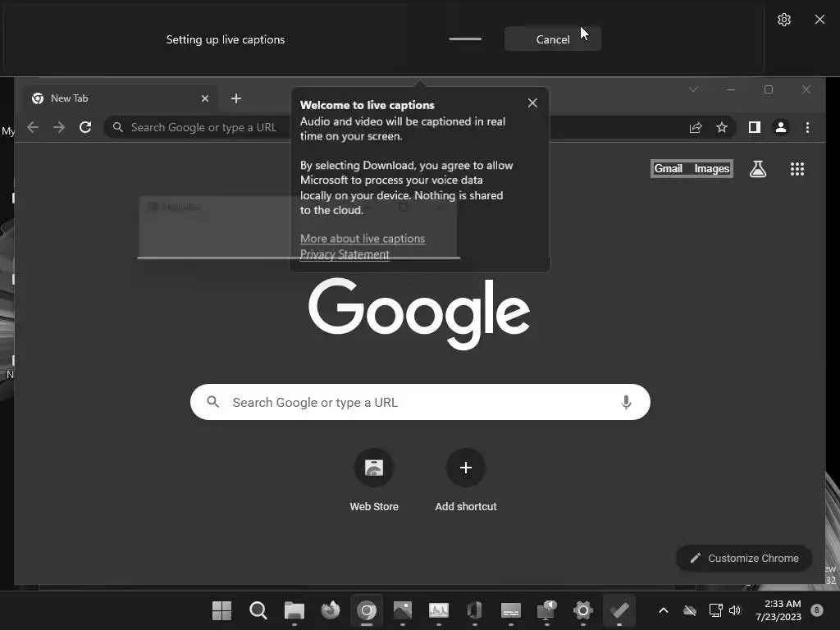Viewport: 840px width, 630px height.
Task: Open Search Labs flask icon
Action: click(x=757, y=169)
